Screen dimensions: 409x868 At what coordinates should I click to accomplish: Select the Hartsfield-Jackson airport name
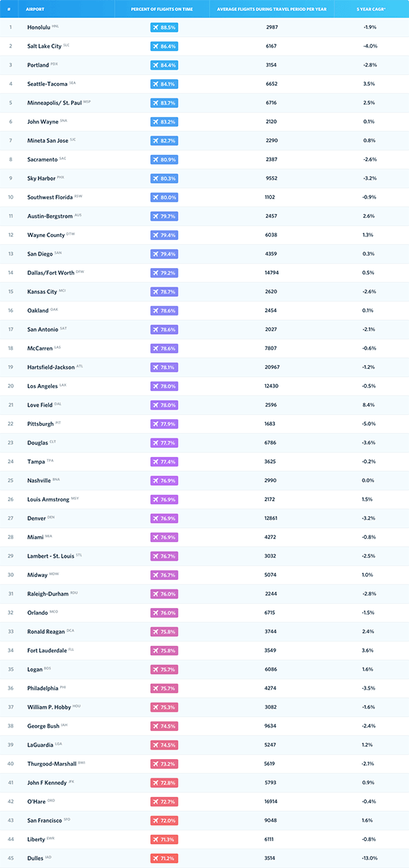click(51, 367)
